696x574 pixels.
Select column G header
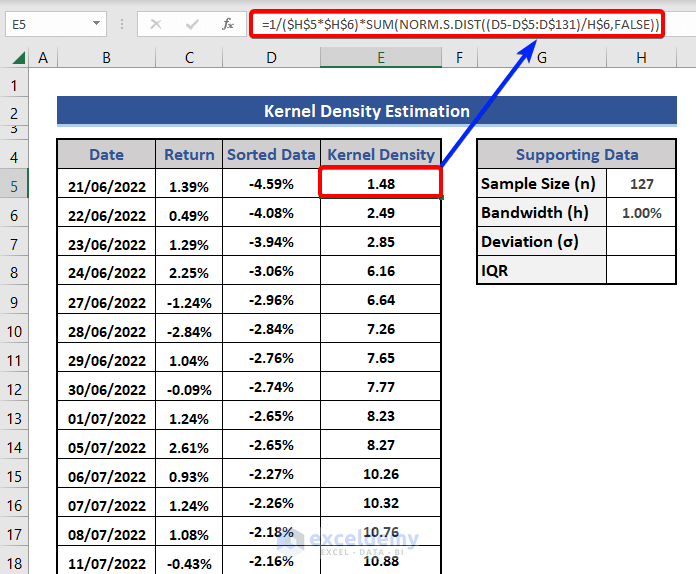(x=542, y=58)
